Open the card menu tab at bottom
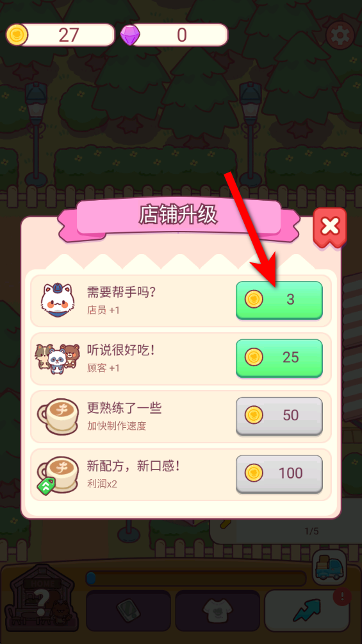Viewport: 362px width, 644px height. click(129, 611)
